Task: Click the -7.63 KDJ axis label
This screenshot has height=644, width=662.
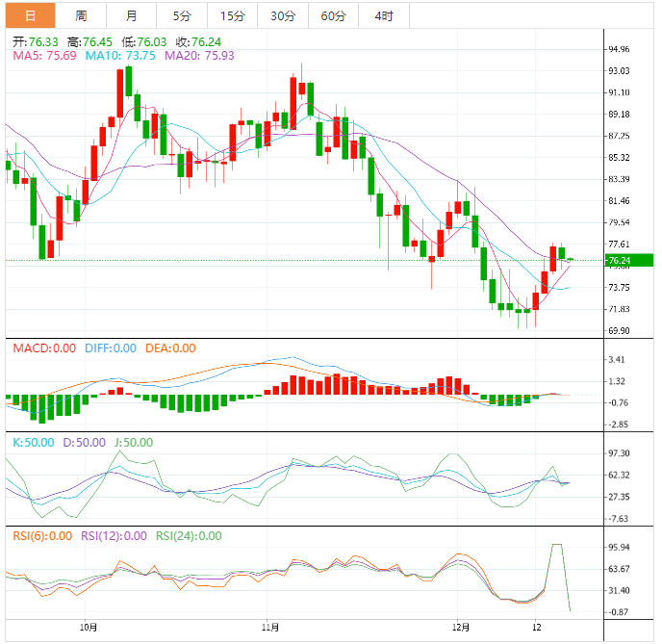Action: (618, 519)
